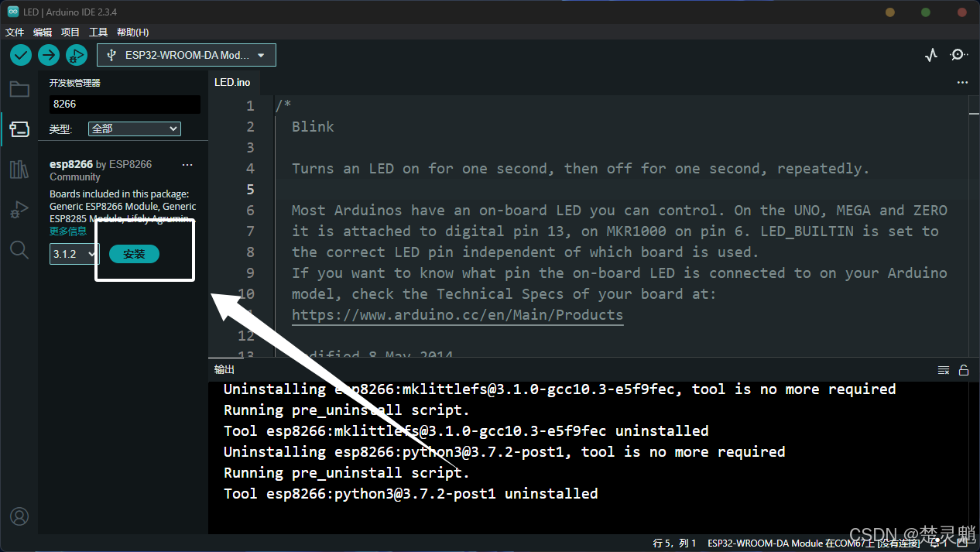The height and width of the screenshot is (552, 980).
Task: Open the Serial Monitor
Action: 959,55
